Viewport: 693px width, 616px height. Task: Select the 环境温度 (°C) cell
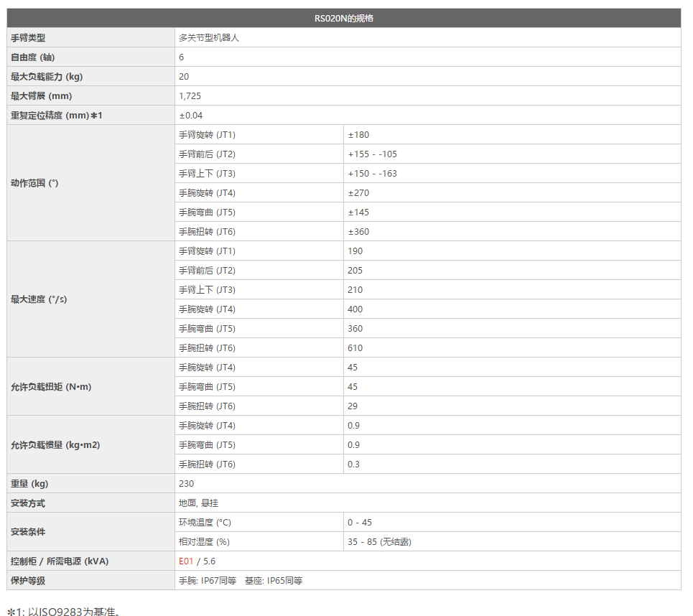(x=205, y=522)
